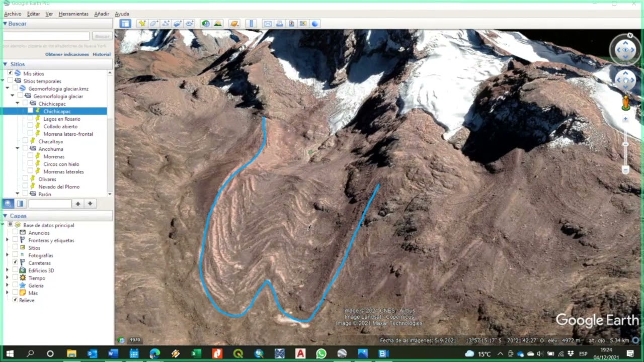644x362 pixels.
Task: Email the current view
Action: click(268, 24)
